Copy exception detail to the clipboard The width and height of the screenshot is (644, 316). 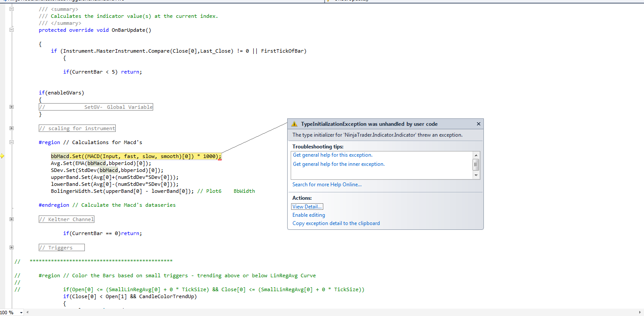click(336, 223)
